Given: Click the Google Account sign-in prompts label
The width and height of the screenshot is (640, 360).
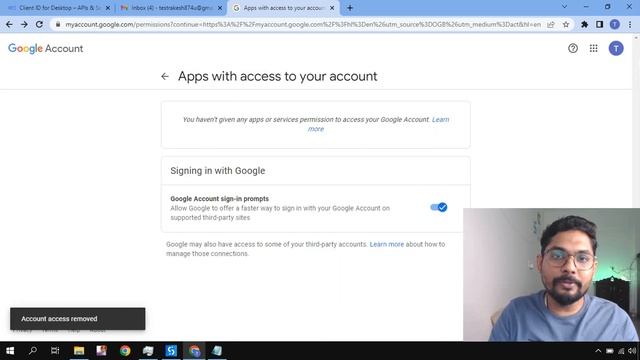Looking at the screenshot, I should click(x=220, y=199).
